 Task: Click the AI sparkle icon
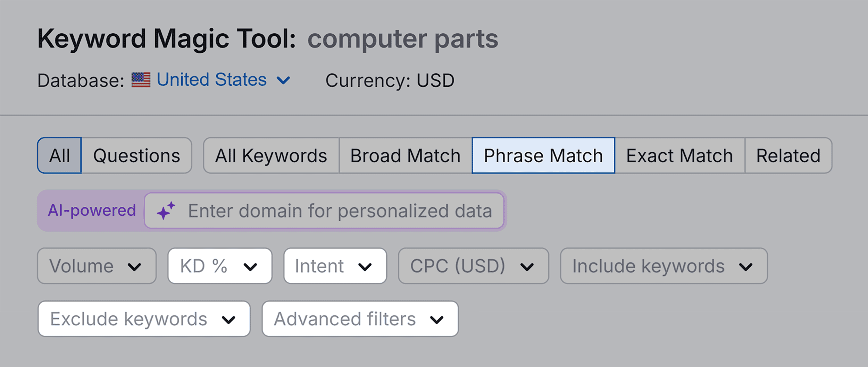tap(166, 211)
